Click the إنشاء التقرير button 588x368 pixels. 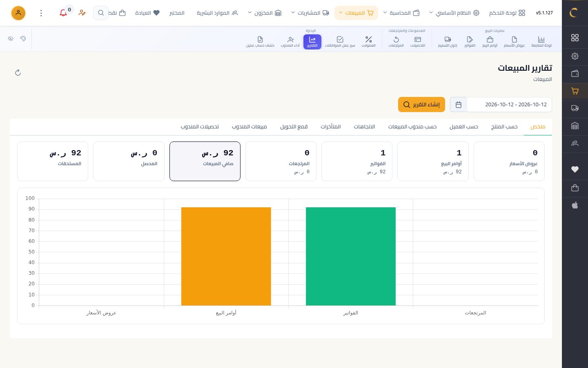click(x=421, y=105)
